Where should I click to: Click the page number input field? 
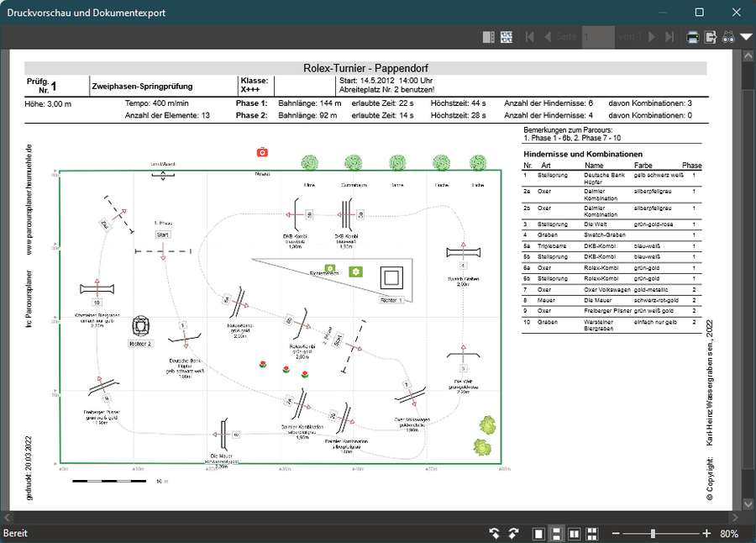pyautogui.click(x=598, y=37)
